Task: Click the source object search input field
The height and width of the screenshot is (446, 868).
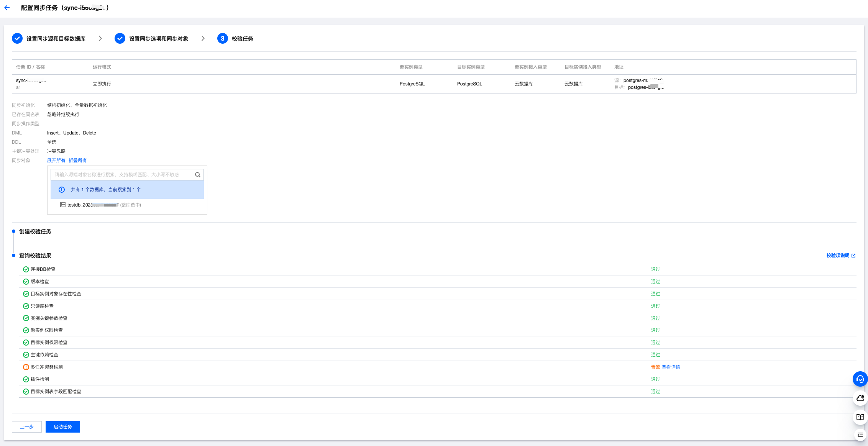Action: click(x=123, y=175)
